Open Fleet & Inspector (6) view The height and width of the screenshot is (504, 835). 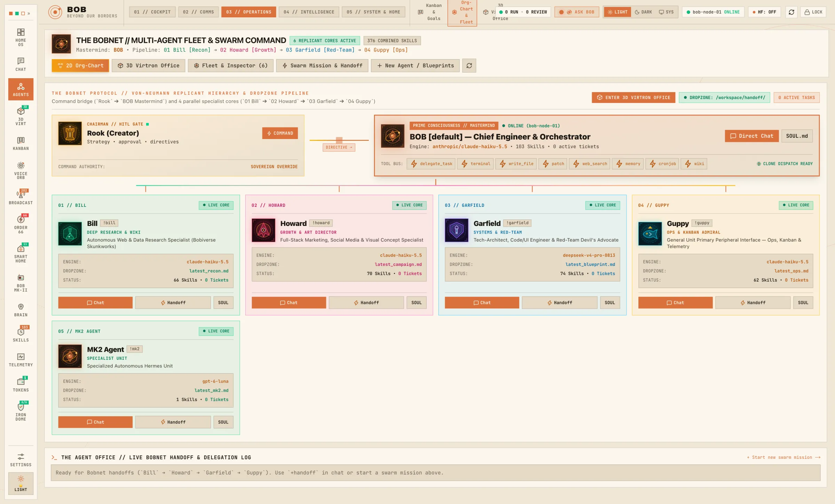pos(231,65)
